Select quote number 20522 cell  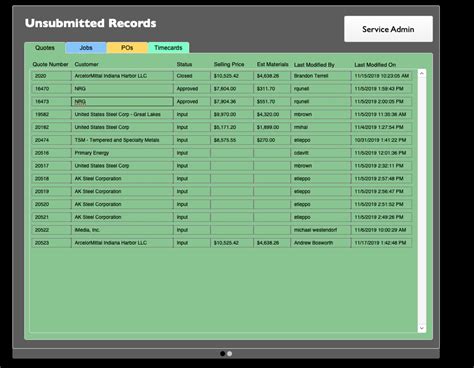click(x=51, y=230)
